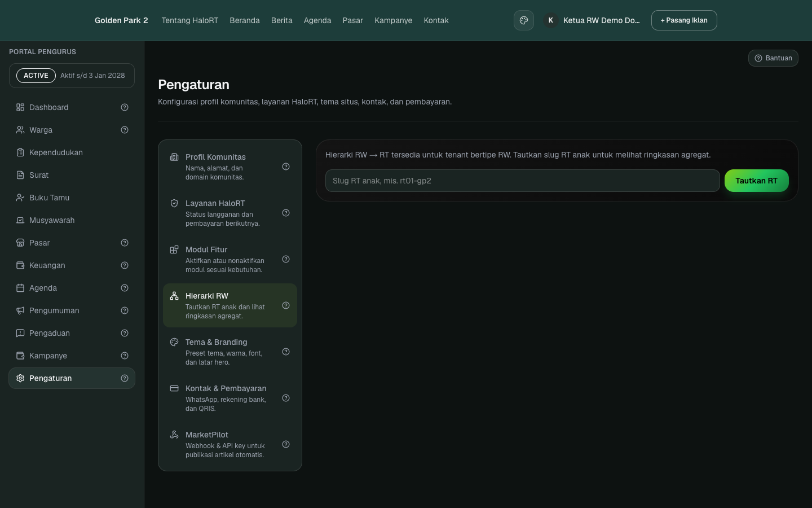Open Buku Tamu in sidebar

[x=72, y=198]
